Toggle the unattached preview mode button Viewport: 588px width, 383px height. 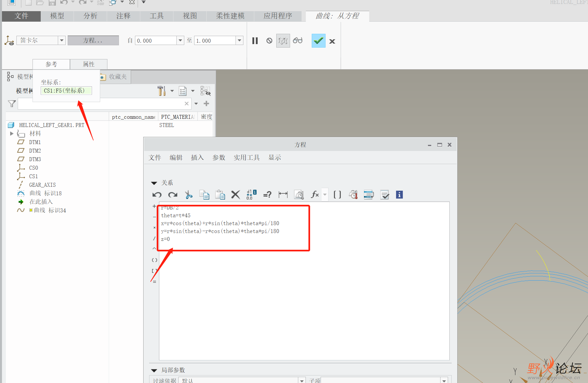283,41
